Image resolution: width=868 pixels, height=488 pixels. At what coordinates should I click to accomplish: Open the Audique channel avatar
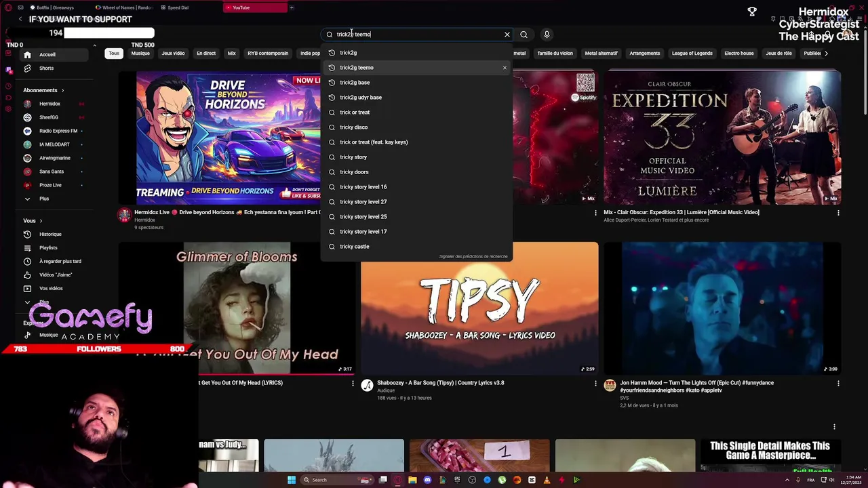[367, 386]
